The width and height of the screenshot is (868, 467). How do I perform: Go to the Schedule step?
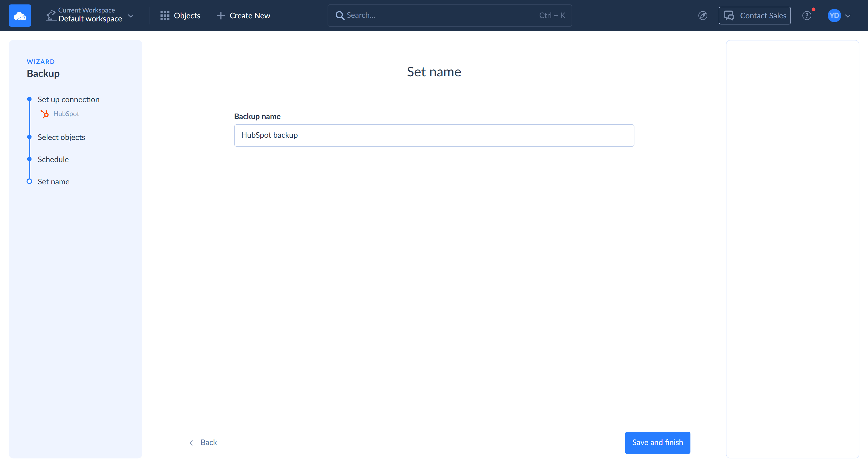(53, 159)
